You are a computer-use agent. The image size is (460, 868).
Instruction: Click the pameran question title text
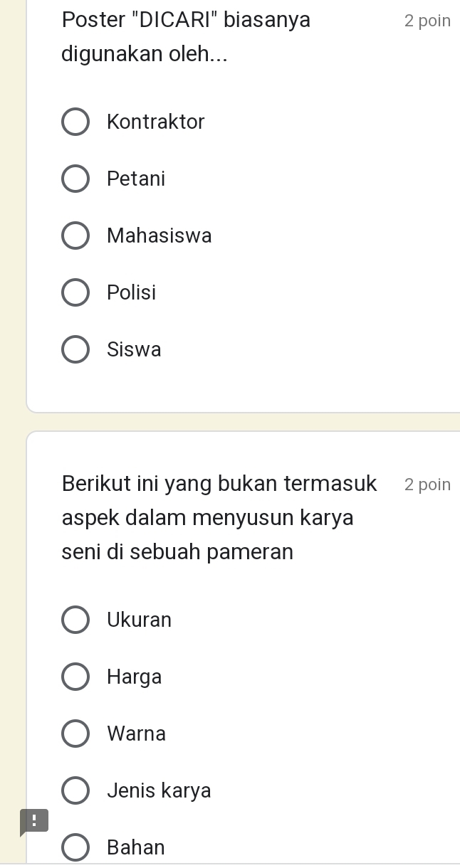tap(219, 518)
